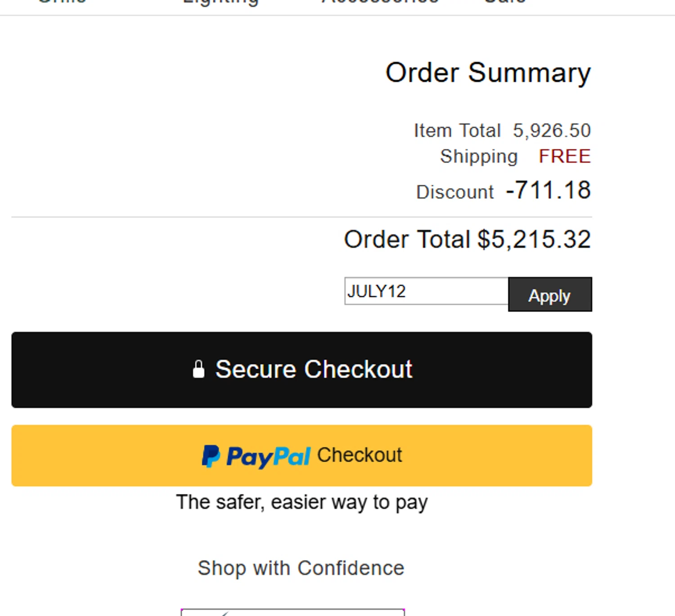Open the Lighting menu item

(x=220, y=2)
